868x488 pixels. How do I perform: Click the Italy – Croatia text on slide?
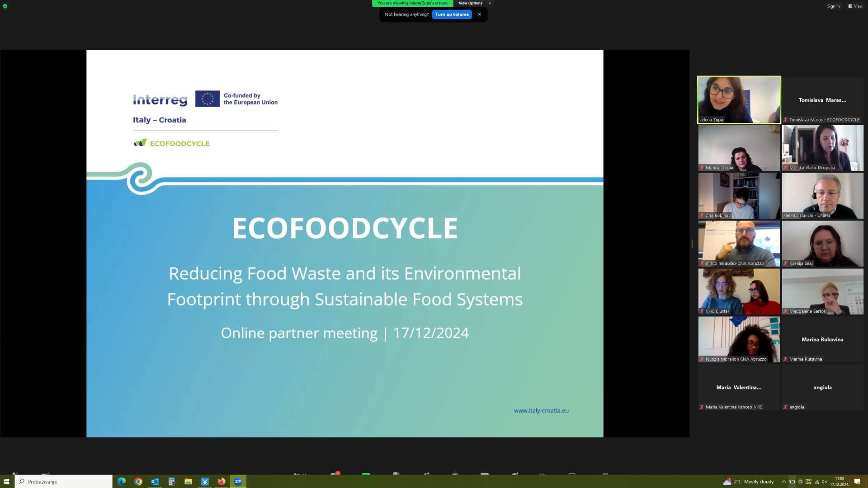pyautogui.click(x=159, y=120)
